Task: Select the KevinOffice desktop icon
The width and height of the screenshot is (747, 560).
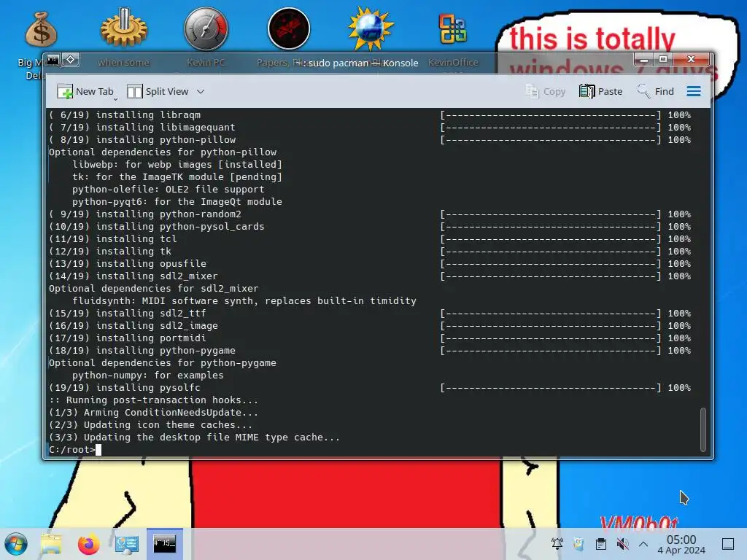Action: pos(452,29)
